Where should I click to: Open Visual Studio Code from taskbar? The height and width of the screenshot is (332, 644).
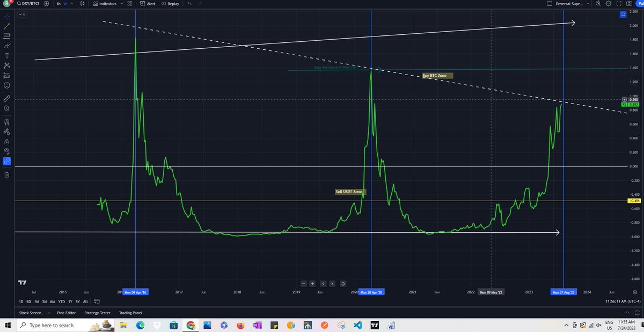358,325
